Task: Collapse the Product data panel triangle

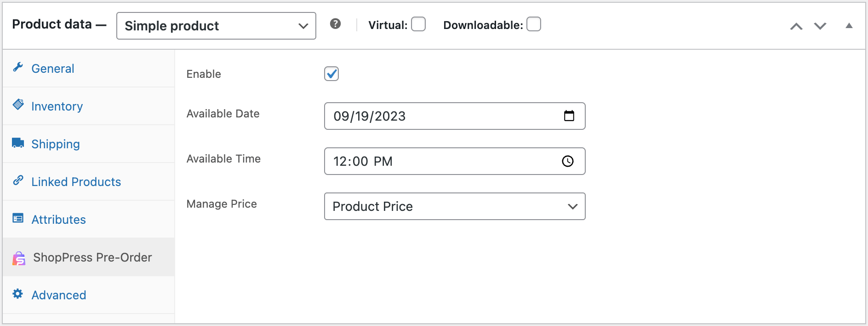Action: coord(849,26)
